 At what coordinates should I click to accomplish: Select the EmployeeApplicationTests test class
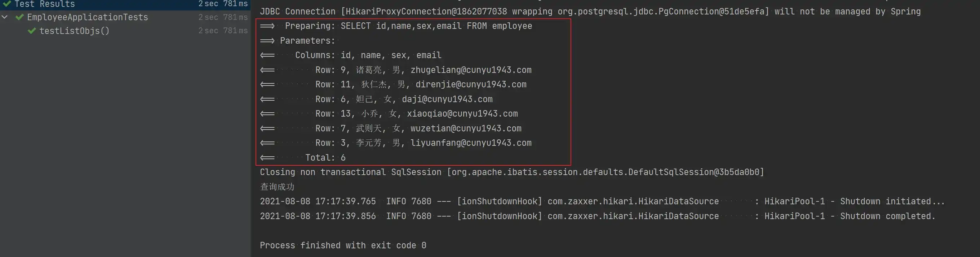tap(125, 17)
